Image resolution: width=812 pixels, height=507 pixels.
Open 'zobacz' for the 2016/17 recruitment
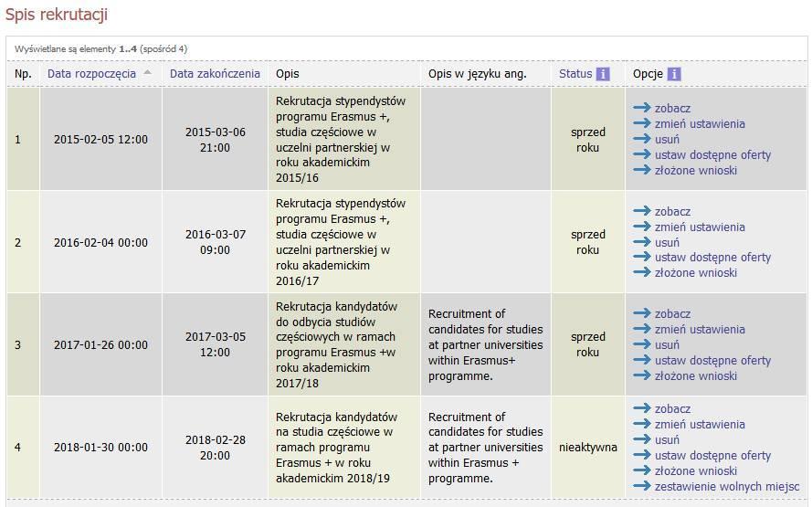click(x=672, y=211)
